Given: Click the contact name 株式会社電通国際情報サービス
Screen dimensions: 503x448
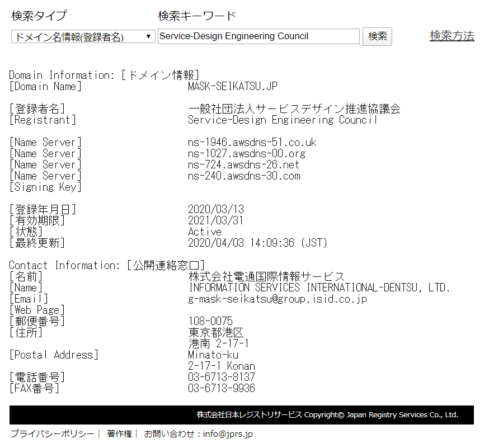Looking at the screenshot, I should (266, 276).
